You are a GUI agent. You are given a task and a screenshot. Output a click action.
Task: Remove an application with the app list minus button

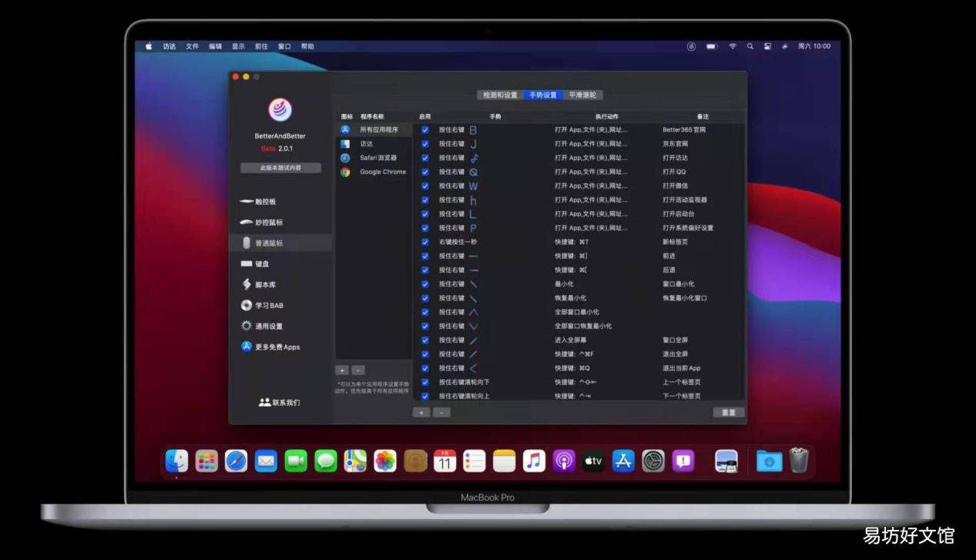[x=357, y=371]
